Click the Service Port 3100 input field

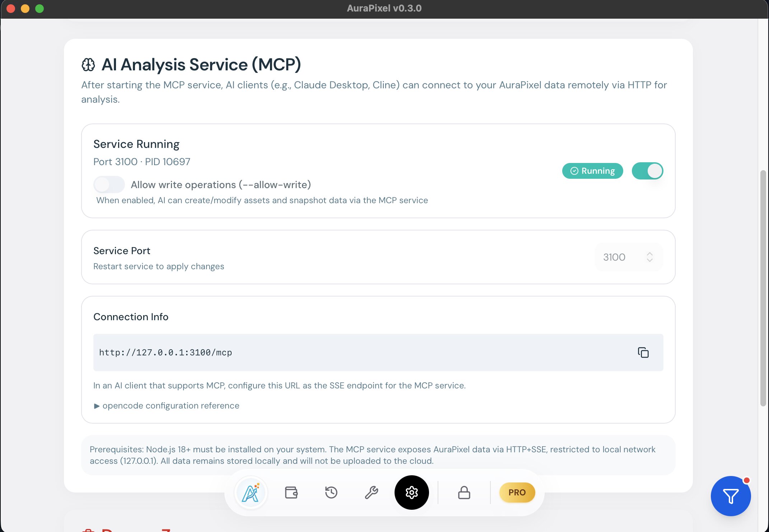(x=629, y=257)
